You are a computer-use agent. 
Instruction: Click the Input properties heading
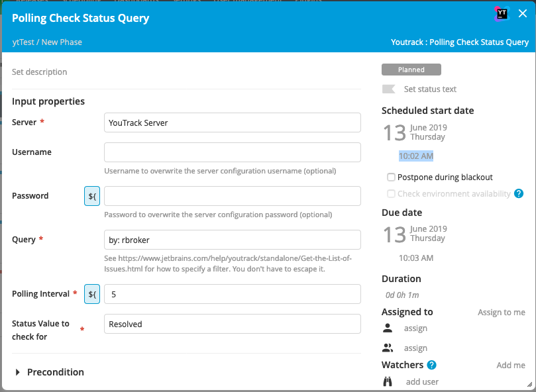pos(48,101)
